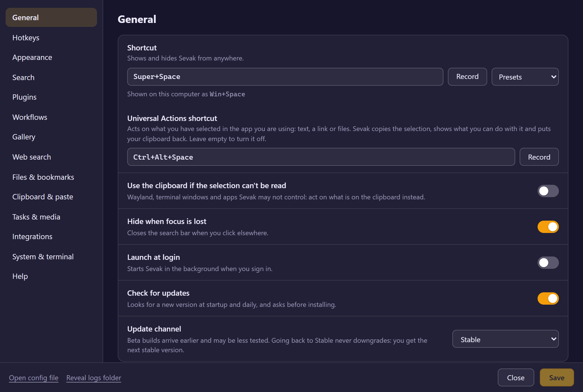Screen dimensions: 583x392
Task: Go to Appearance settings
Action: 51,57
